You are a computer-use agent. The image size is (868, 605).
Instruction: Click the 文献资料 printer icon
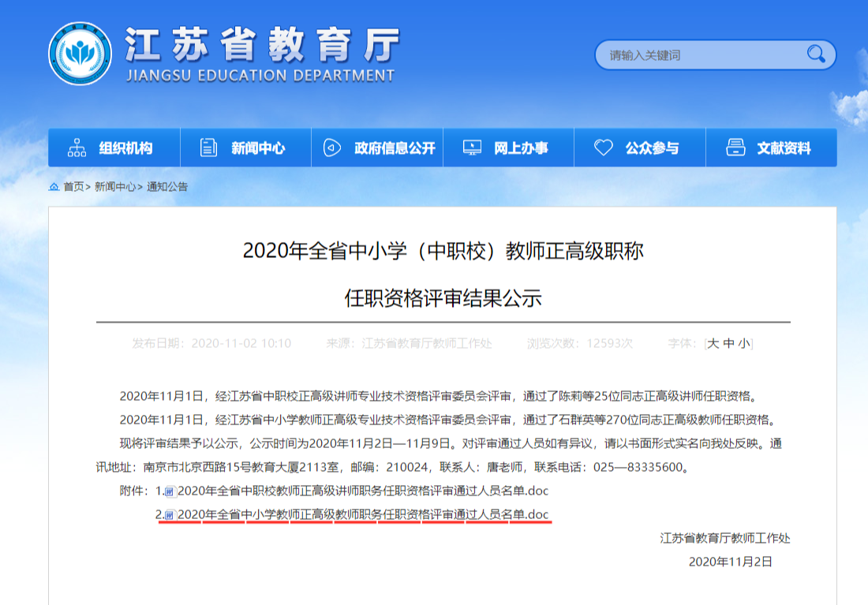[x=735, y=148]
